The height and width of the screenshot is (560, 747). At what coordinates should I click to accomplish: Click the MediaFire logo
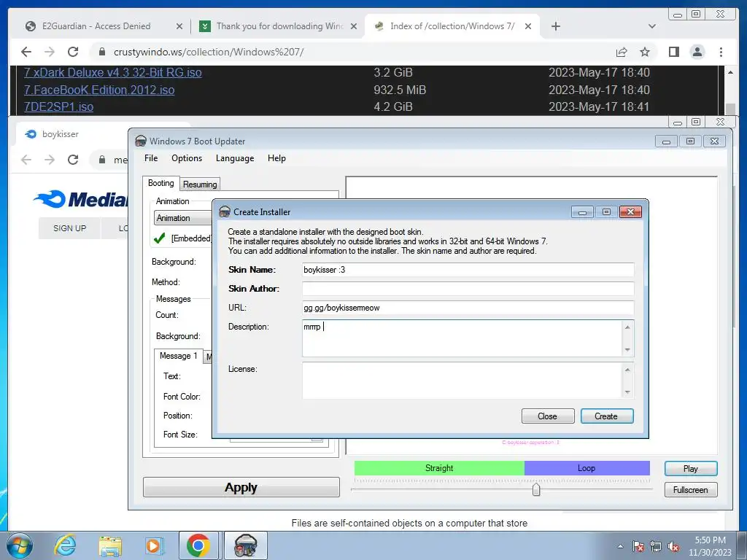80,199
